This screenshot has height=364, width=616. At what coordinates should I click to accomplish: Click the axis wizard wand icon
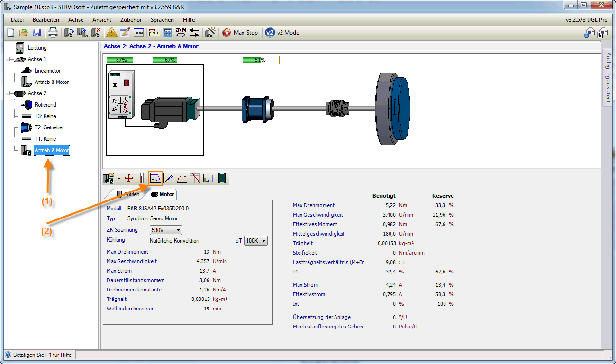210,33
